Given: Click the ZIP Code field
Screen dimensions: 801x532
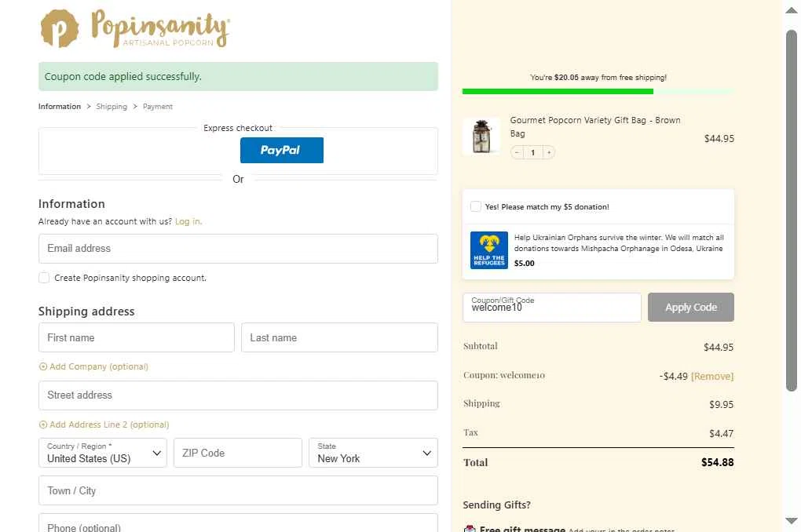Looking at the screenshot, I should 237,453.
